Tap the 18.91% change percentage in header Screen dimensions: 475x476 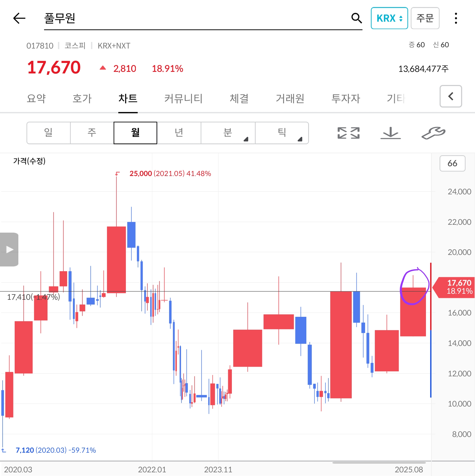(x=168, y=69)
